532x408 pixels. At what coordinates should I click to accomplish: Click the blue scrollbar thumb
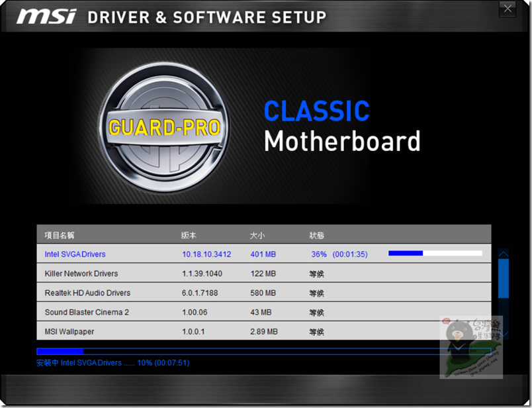(x=504, y=279)
